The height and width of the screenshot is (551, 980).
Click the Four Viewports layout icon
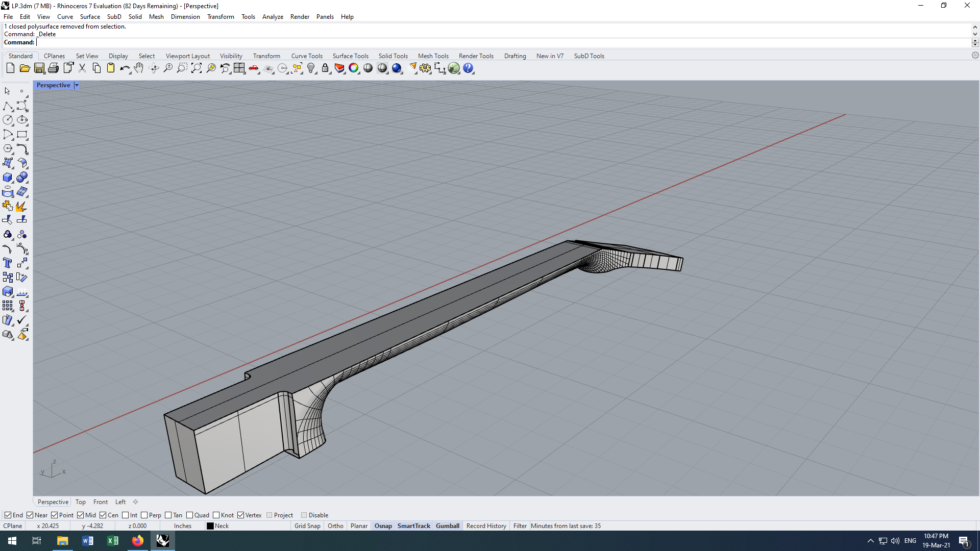(x=239, y=68)
